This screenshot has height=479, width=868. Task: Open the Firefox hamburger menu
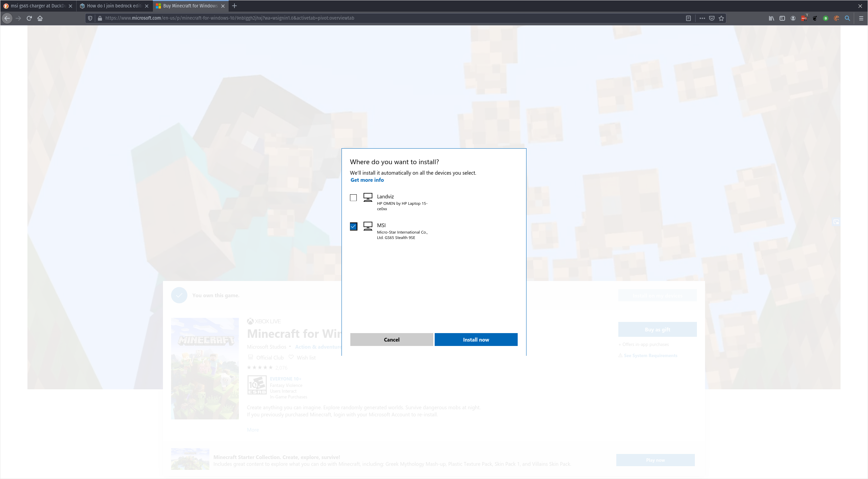click(x=861, y=18)
